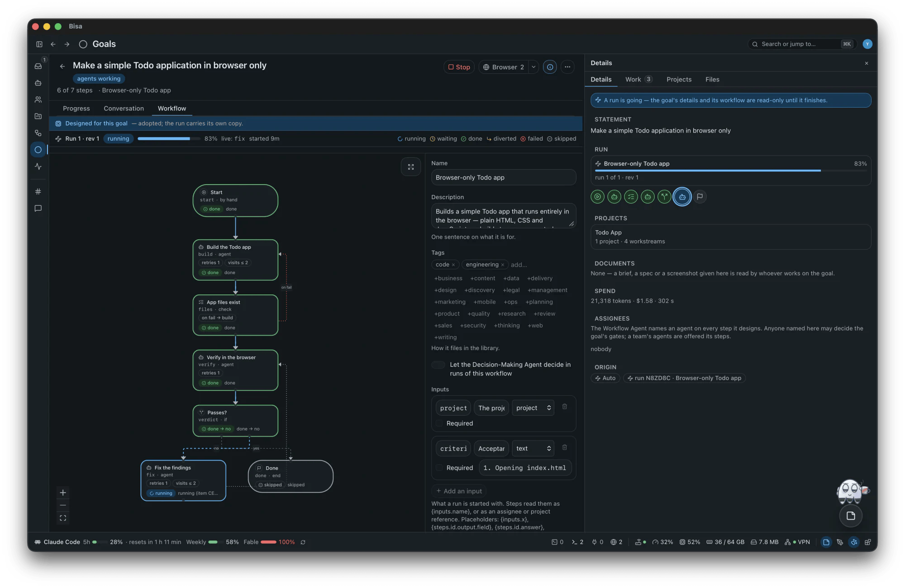Click the flag end-step icon in the run row
Viewport: 905px width, 588px height.
coord(700,197)
